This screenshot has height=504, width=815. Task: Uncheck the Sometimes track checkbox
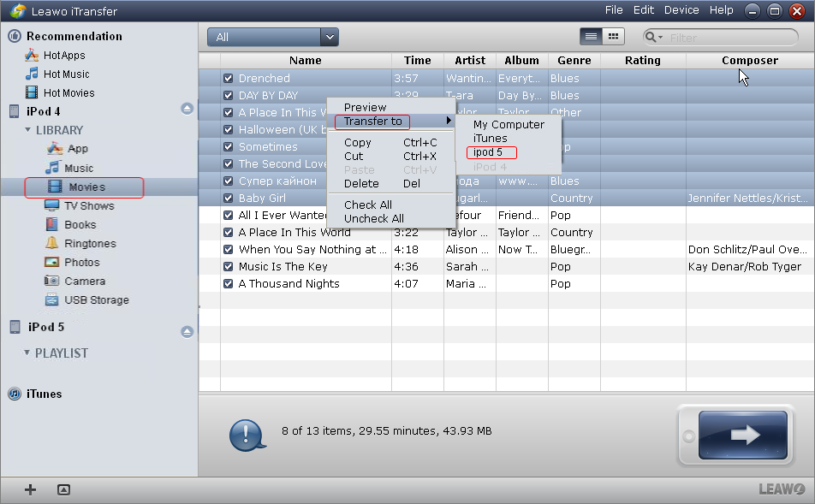point(228,146)
